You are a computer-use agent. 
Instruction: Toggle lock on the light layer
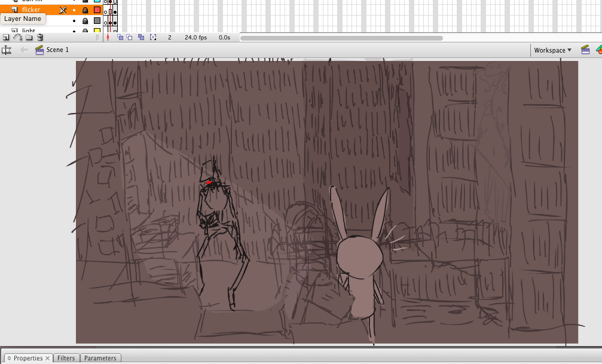point(85,30)
